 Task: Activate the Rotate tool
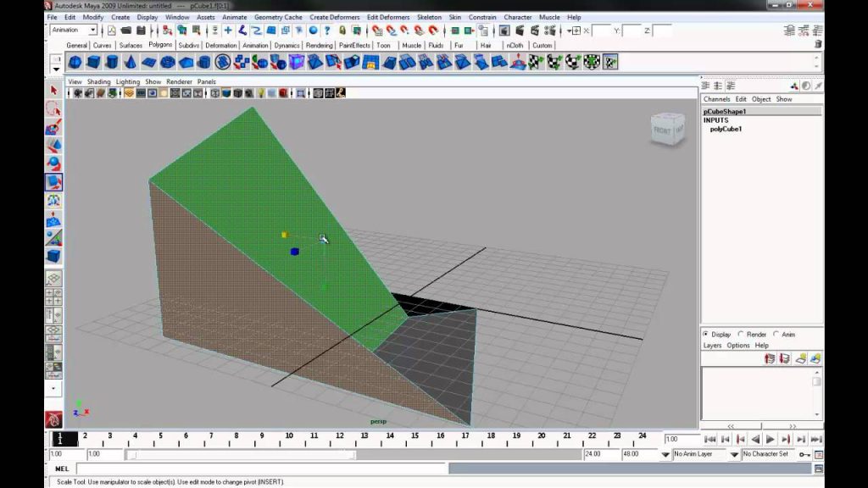coord(53,164)
